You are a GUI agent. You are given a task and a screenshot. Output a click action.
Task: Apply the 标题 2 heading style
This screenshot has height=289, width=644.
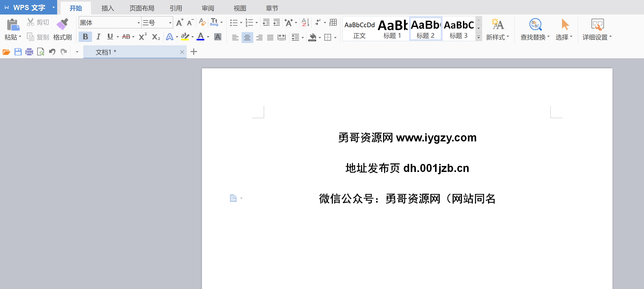[x=425, y=29]
